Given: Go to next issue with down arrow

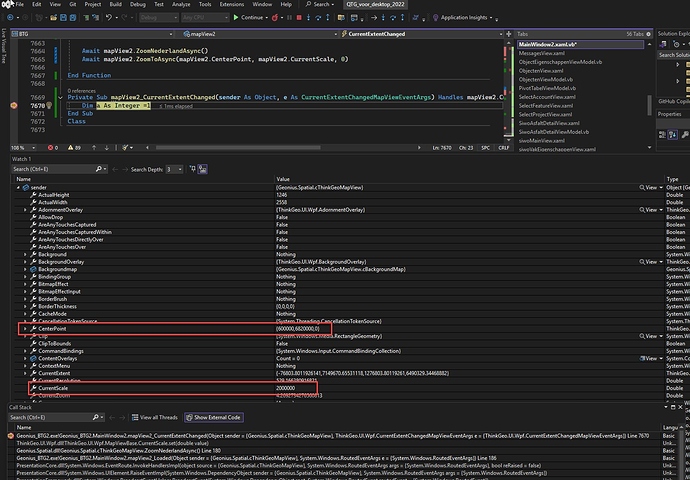Looking at the screenshot, I should [x=106, y=148].
